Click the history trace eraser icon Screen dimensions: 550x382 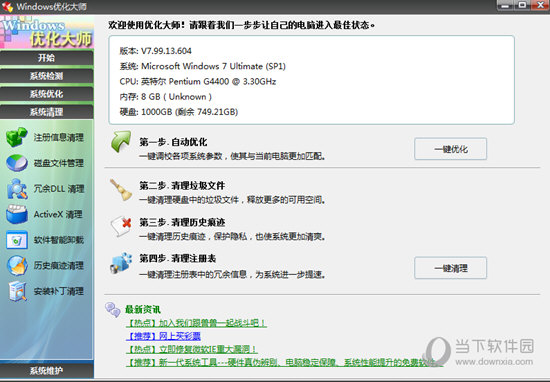point(121,226)
